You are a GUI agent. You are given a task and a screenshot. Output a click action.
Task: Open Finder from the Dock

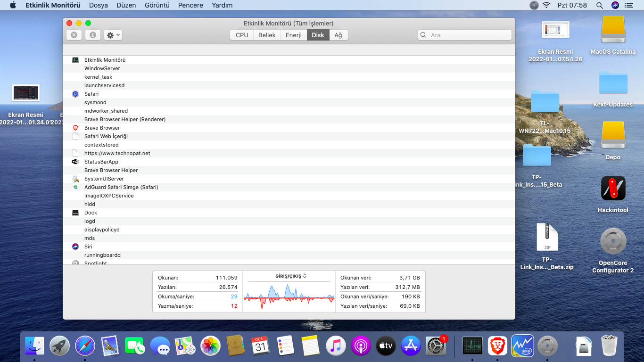34,346
